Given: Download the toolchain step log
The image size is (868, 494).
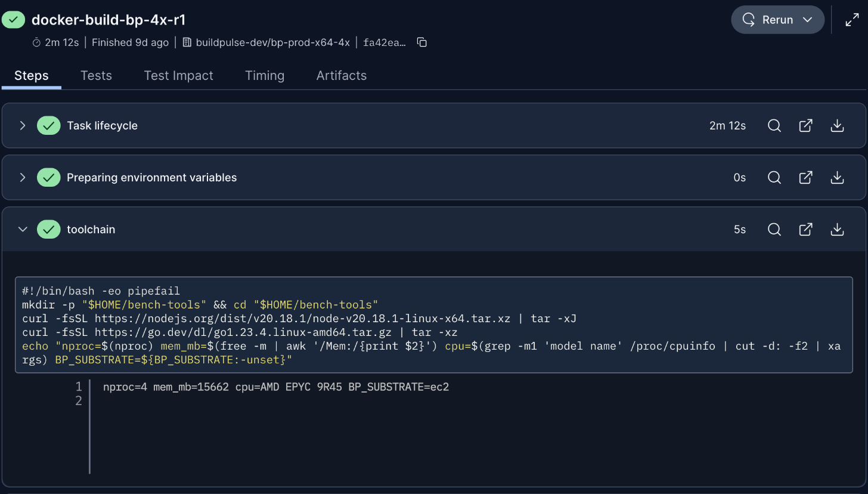Looking at the screenshot, I should pos(837,230).
